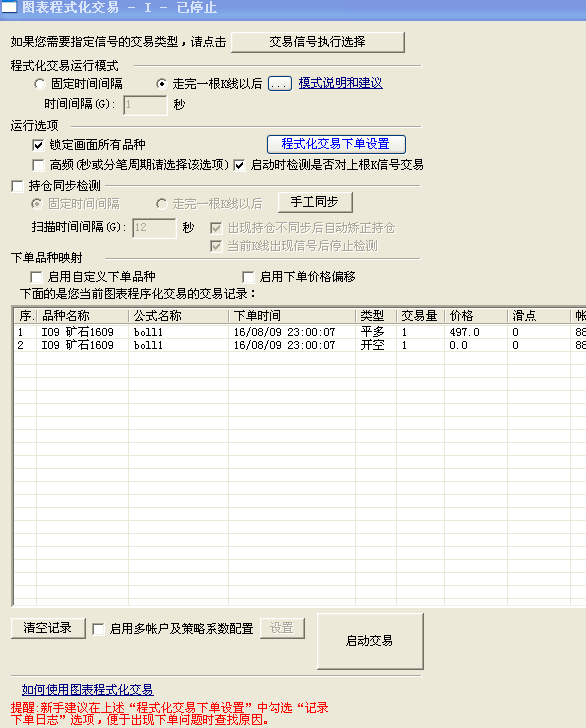
Task: Enable 持仓同步检测 checkbox
Action: tap(18, 186)
